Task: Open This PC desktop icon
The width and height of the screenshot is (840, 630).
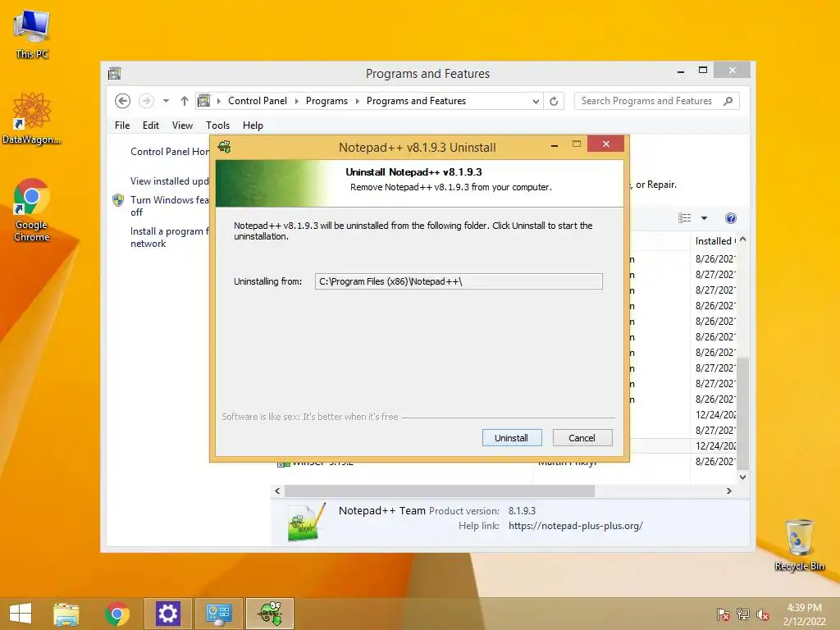Action: [32, 34]
